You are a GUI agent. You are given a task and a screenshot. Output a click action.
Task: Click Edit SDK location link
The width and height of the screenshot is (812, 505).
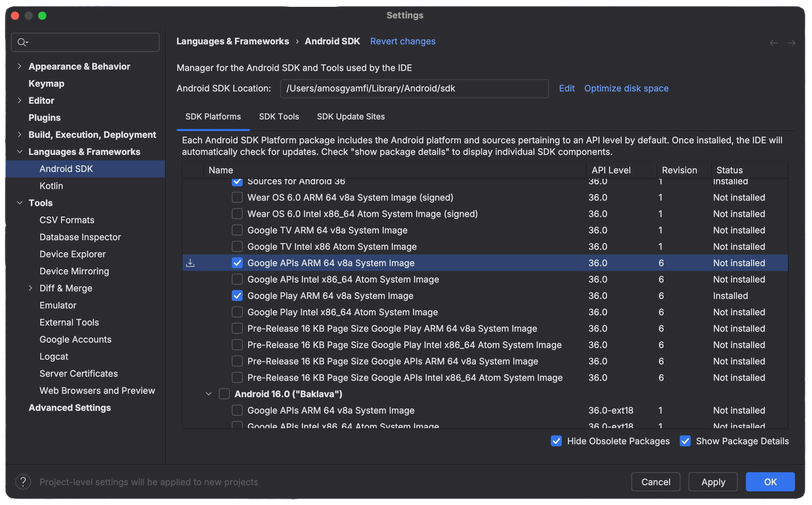[567, 88]
